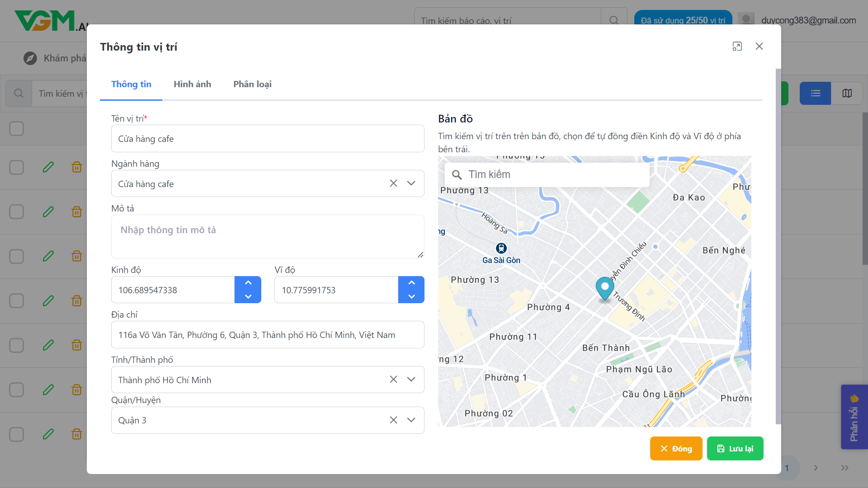Open the Phân loại tab
Image resolution: width=868 pixels, height=488 pixels.
coord(252,84)
